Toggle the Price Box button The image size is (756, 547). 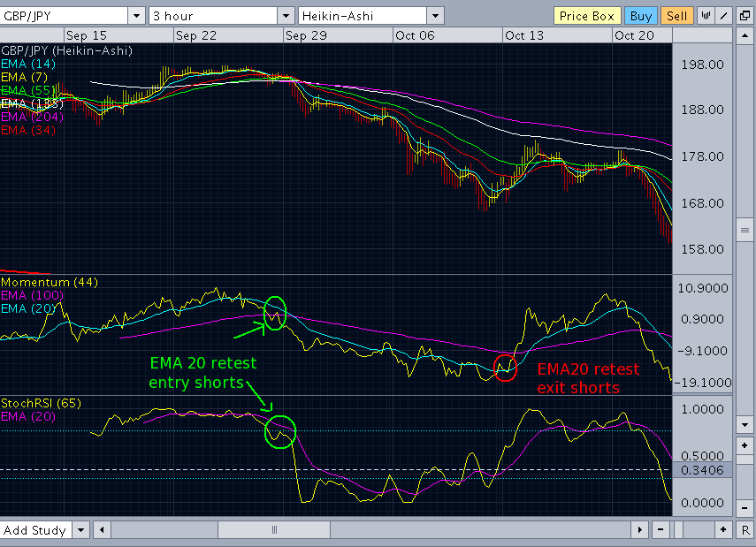tap(587, 16)
